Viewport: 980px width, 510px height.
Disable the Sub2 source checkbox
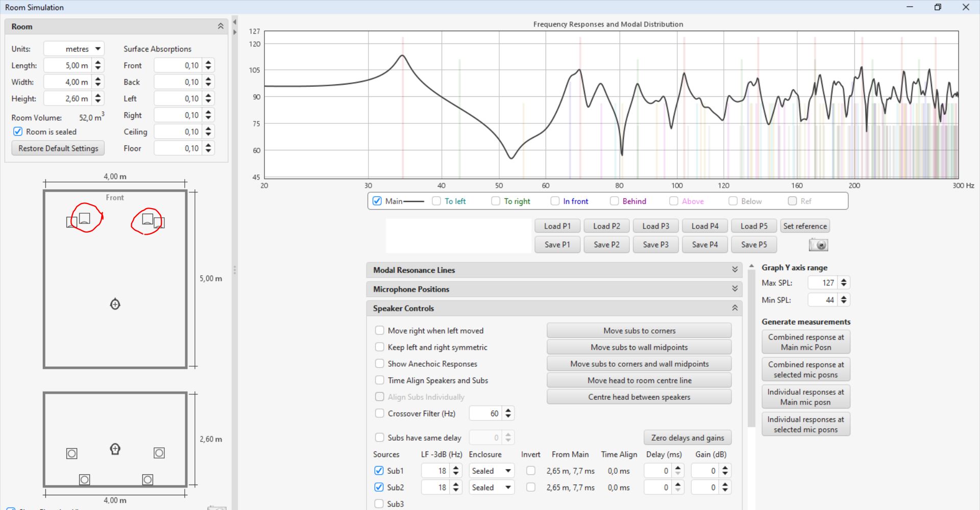pos(379,488)
